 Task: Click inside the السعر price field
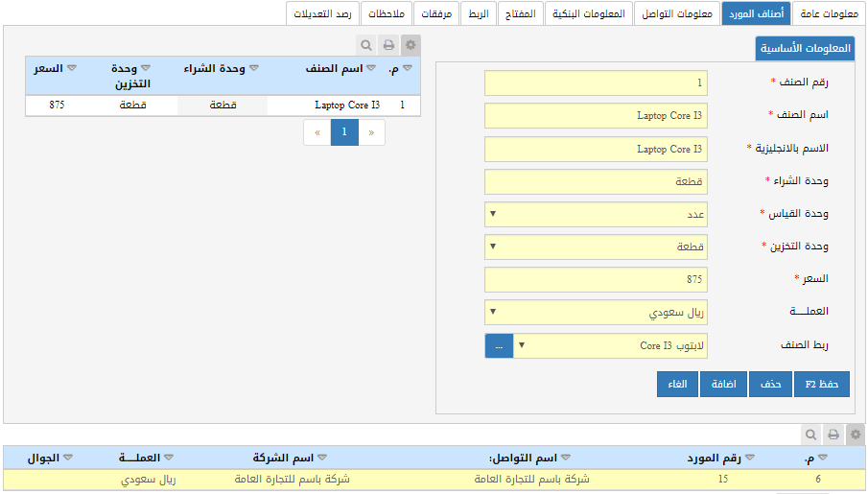click(596, 279)
